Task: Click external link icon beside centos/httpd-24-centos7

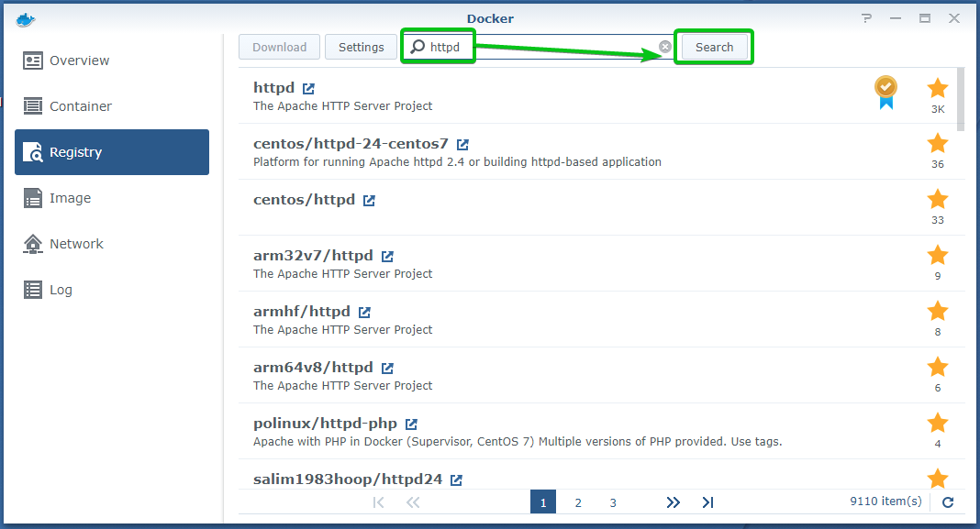Action: (462, 145)
